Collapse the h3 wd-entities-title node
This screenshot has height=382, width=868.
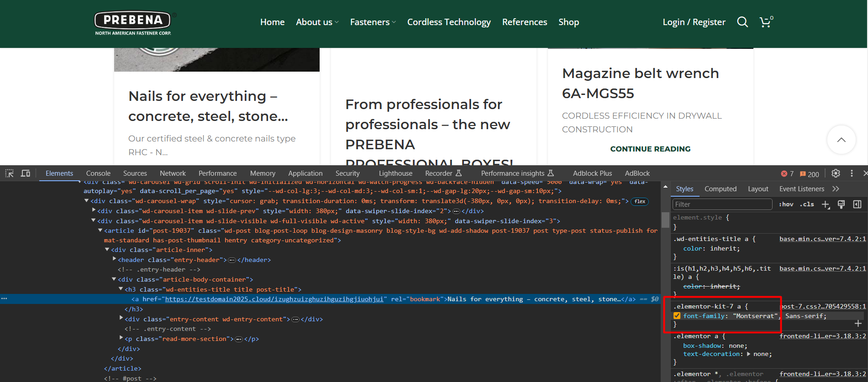click(x=121, y=288)
